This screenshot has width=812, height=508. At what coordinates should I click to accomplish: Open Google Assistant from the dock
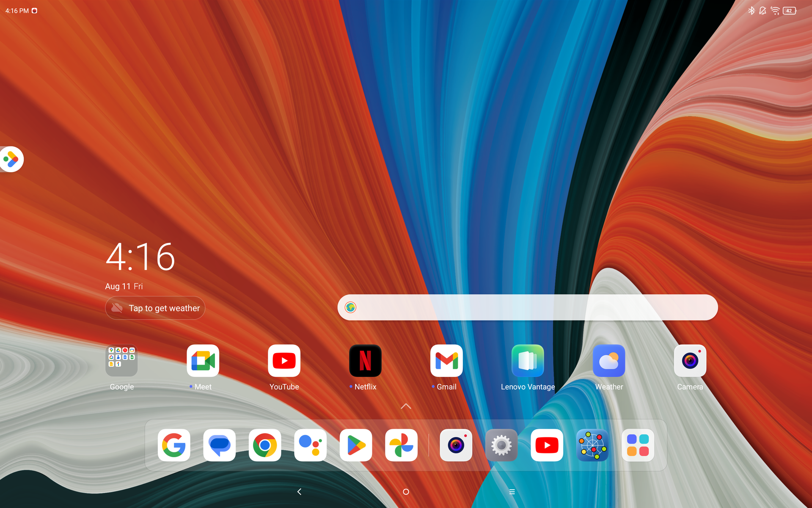click(310, 445)
